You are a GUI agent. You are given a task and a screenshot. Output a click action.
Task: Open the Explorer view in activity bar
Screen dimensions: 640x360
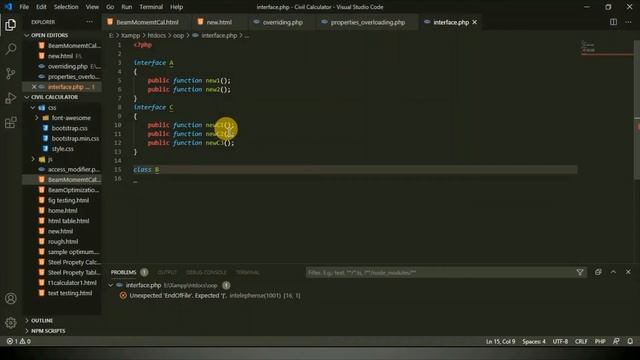tap(11, 24)
